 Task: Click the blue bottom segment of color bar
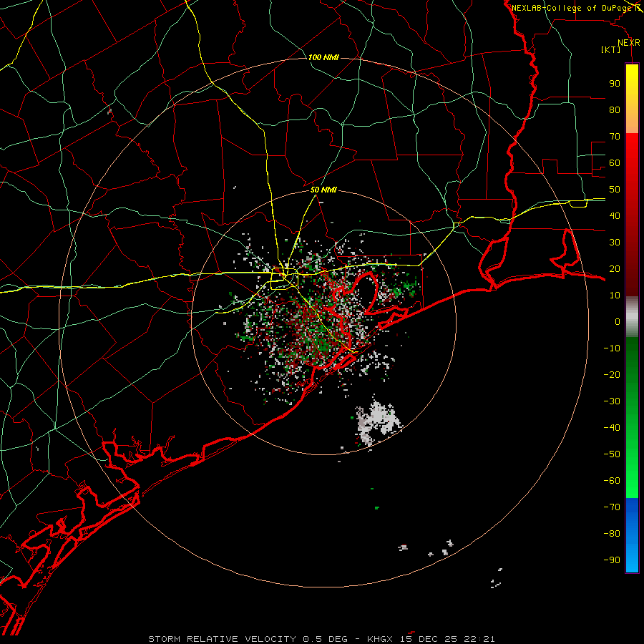(632, 535)
